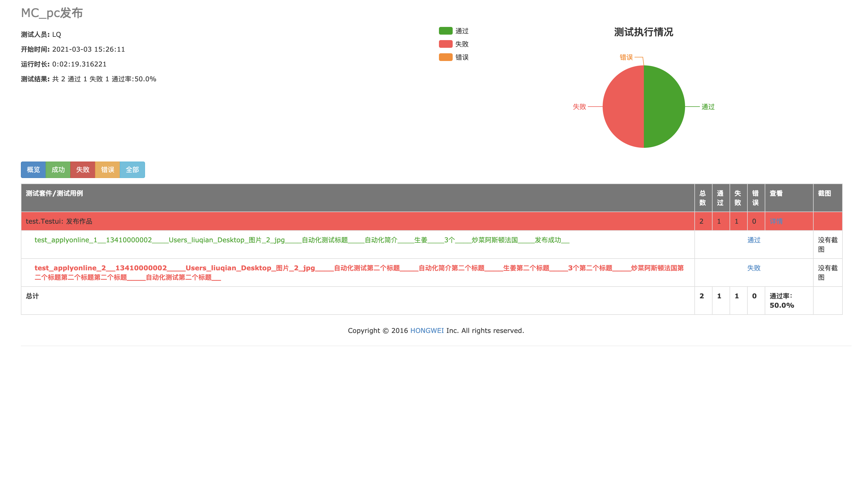
Task: Click the 概览 overview button
Action: (x=33, y=169)
